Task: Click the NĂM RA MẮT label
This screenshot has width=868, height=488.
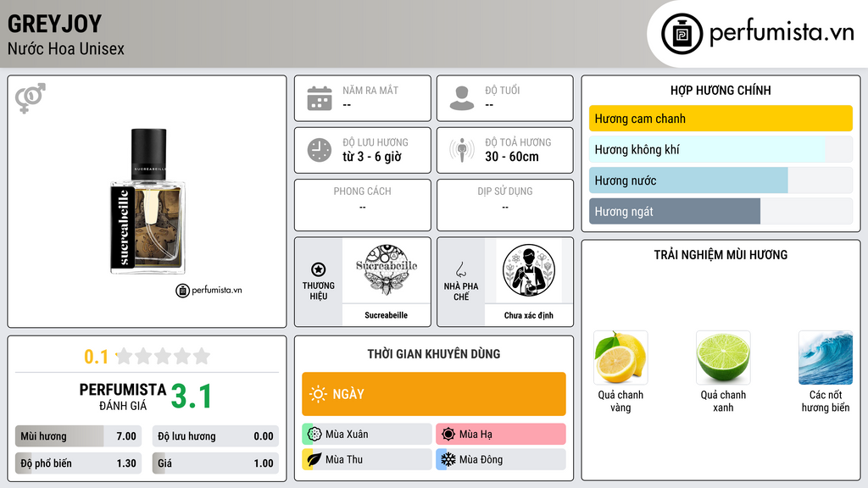Action: 370,90
